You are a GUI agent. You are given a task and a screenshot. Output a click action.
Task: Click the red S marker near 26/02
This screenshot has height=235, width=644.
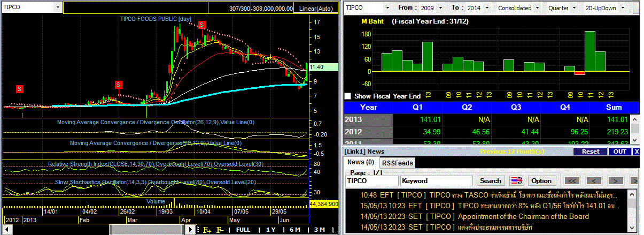coord(119,85)
